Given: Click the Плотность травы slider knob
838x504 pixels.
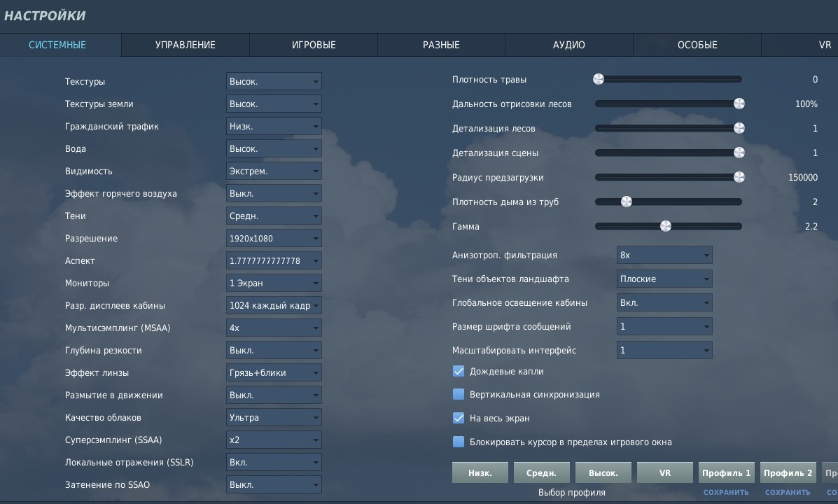Looking at the screenshot, I should pos(599,79).
